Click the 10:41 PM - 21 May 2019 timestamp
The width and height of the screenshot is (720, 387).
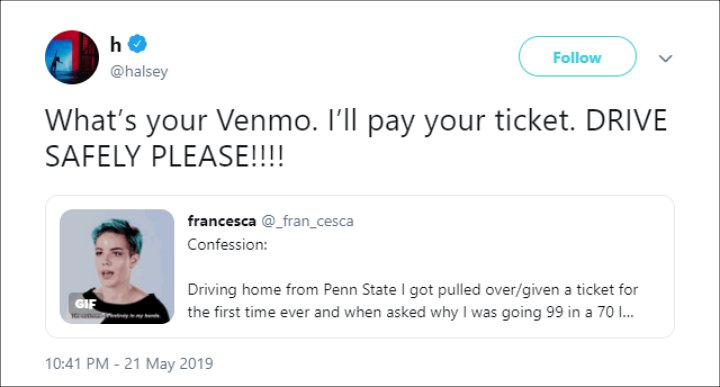(x=129, y=364)
